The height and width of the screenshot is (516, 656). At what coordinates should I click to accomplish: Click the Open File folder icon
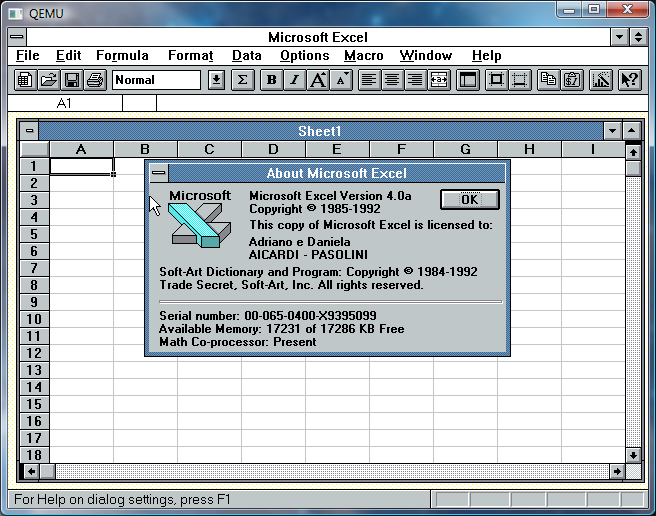pyautogui.click(x=48, y=80)
